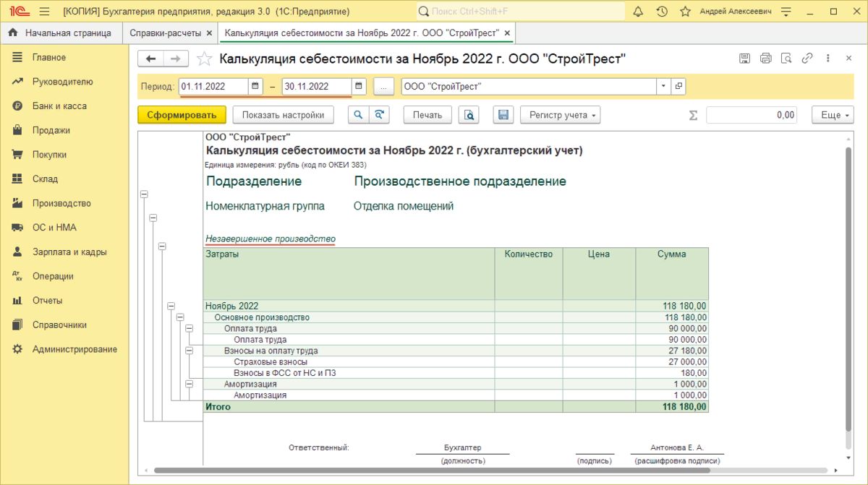Add report to favorites star
The height and width of the screenshot is (485, 868).
point(205,59)
